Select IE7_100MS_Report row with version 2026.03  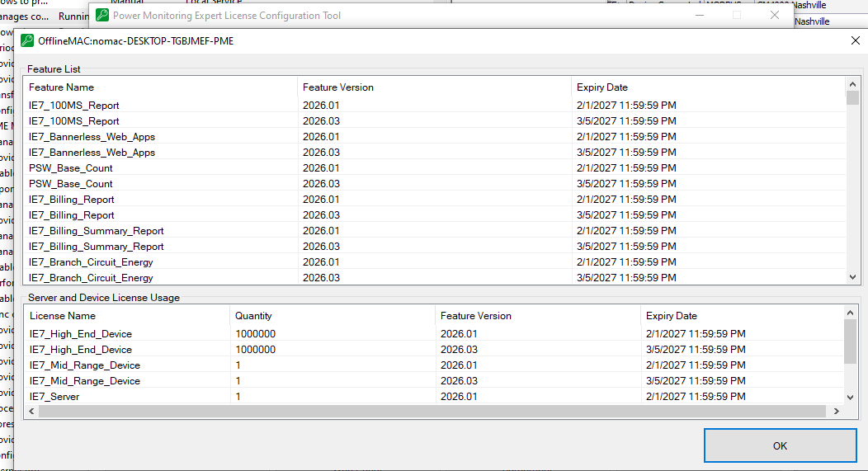pyautogui.click(x=435, y=120)
